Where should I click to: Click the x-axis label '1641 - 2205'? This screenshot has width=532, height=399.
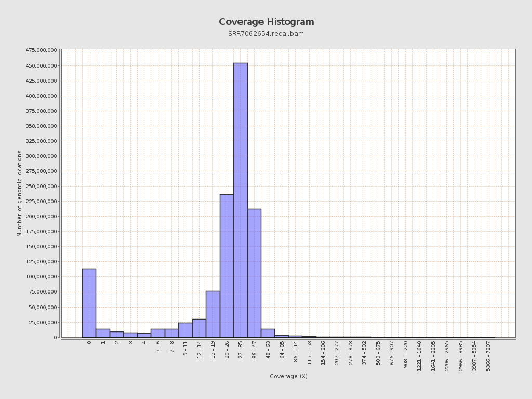click(x=433, y=356)
